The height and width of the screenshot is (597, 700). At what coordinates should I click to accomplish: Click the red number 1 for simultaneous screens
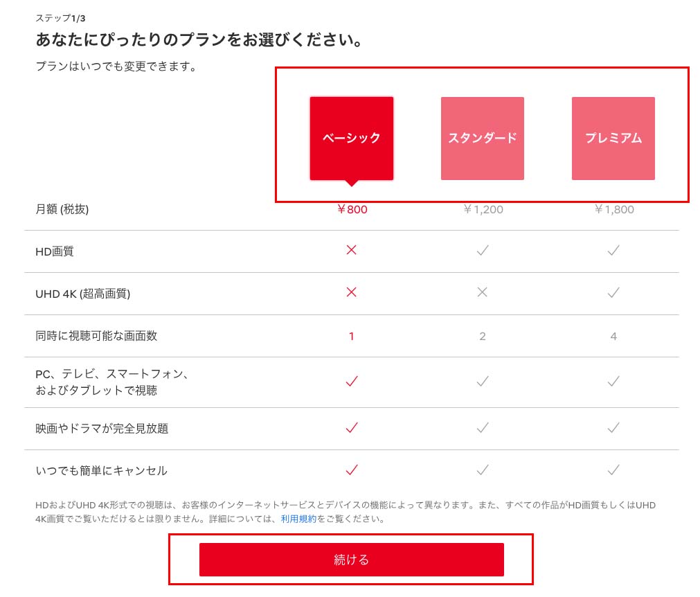(351, 336)
